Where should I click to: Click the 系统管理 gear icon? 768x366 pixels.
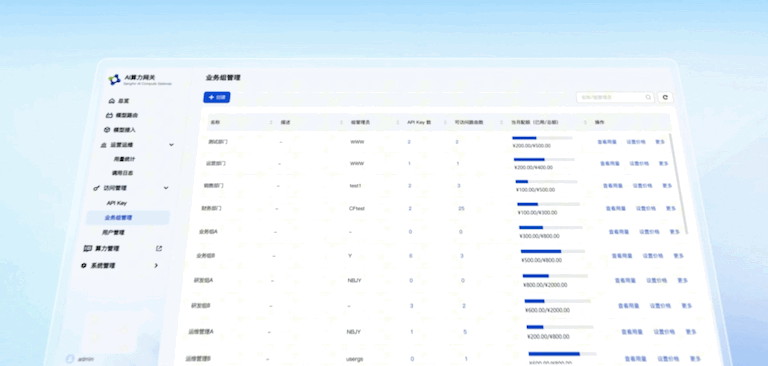coord(84,266)
